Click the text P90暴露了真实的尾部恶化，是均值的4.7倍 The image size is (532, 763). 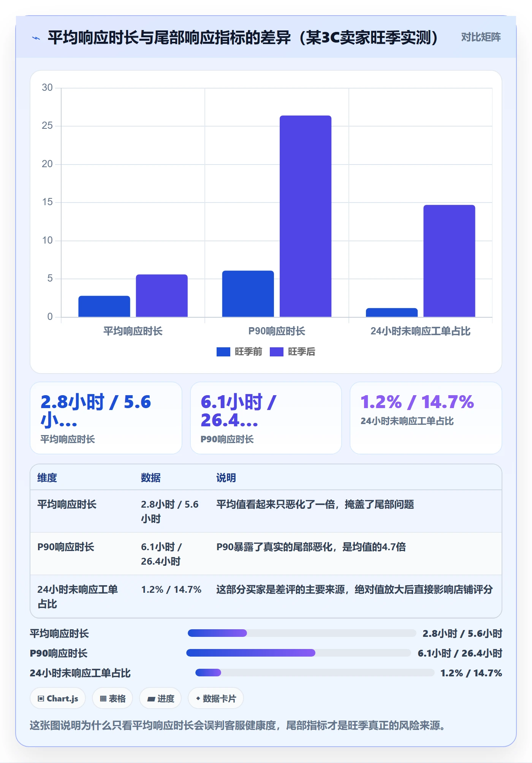pos(311,547)
